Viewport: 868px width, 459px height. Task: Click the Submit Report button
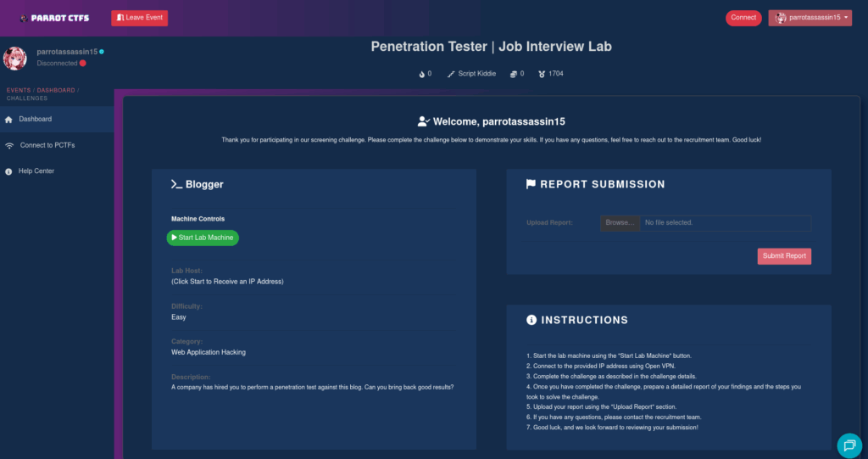point(784,256)
